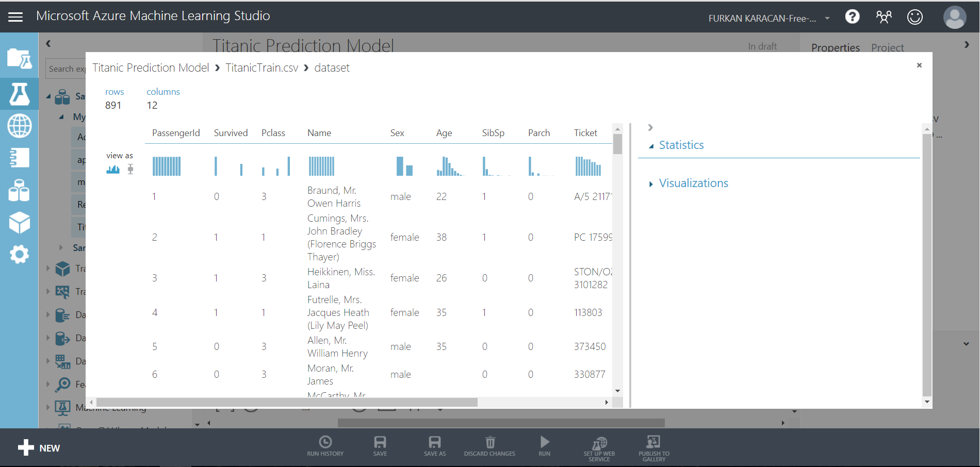Open the Datasets stacked-database icon
The height and width of the screenshot is (467, 980).
[x=19, y=190]
